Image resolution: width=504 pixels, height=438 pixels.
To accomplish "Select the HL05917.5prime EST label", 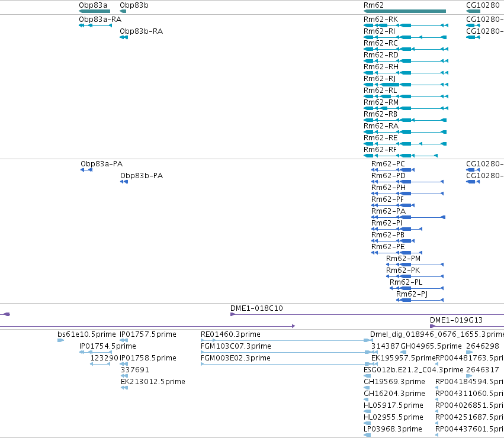I will [x=393, y=405].
